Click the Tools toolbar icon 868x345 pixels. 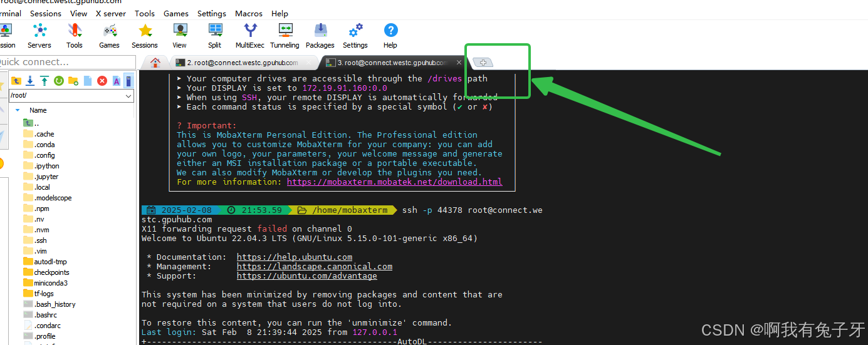(75, 36)
